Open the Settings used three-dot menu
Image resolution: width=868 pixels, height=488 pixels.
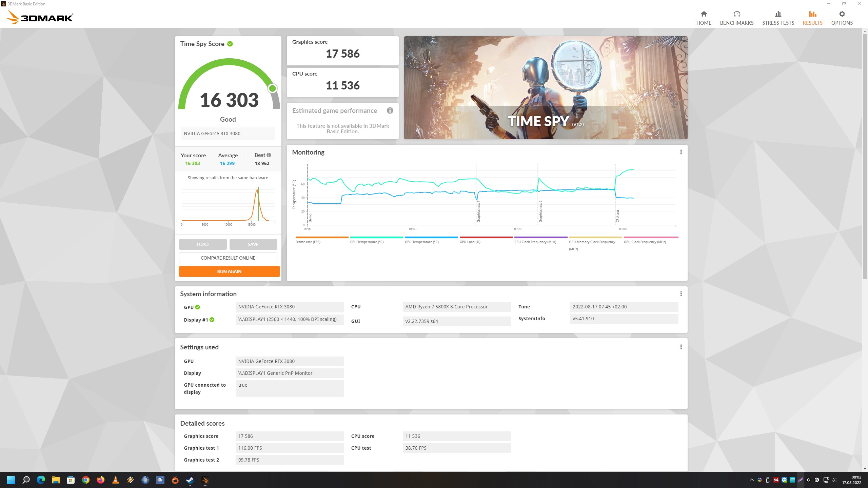pyautogui.click(x=681, y=347)
